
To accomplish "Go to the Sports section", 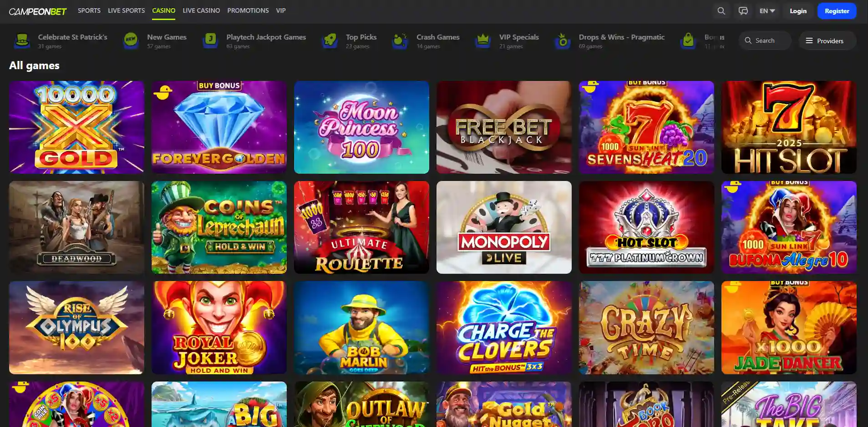I will 89,10.
